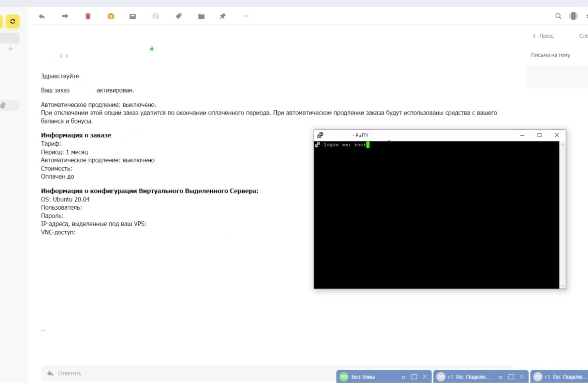Close the PuTTY window
Screen dimensions: 588x383
[557, 135]
